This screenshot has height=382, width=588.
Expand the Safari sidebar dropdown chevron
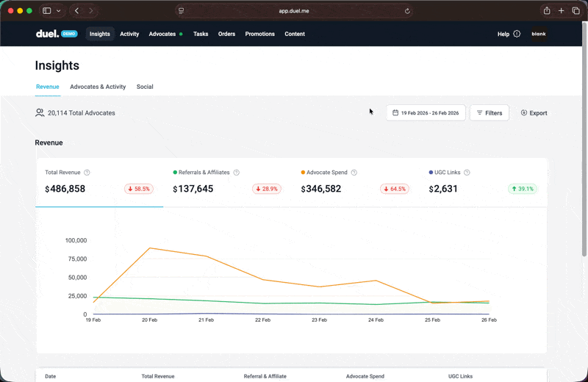(59, 11)
